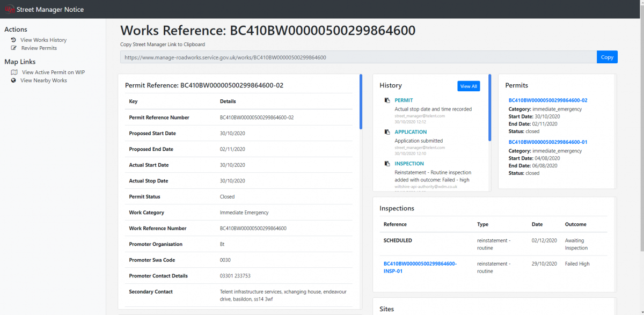
Task: Click the globe icon beside View Nearby Works
Action: (13, 80)
